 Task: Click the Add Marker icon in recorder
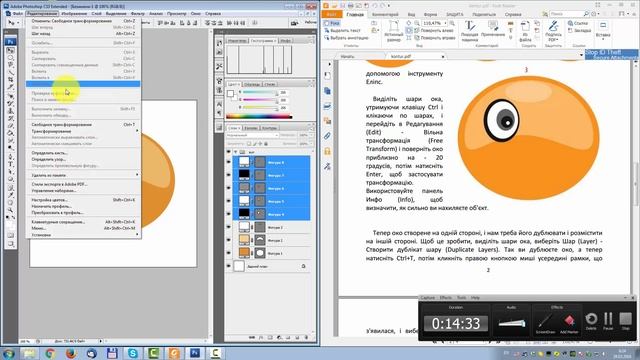569,321
